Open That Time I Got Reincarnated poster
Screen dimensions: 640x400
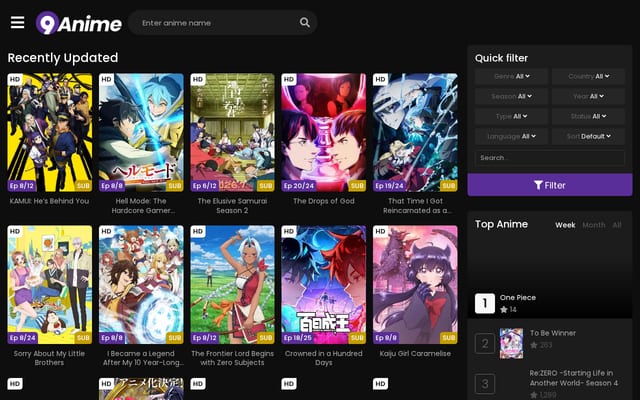tap(415, 132)
